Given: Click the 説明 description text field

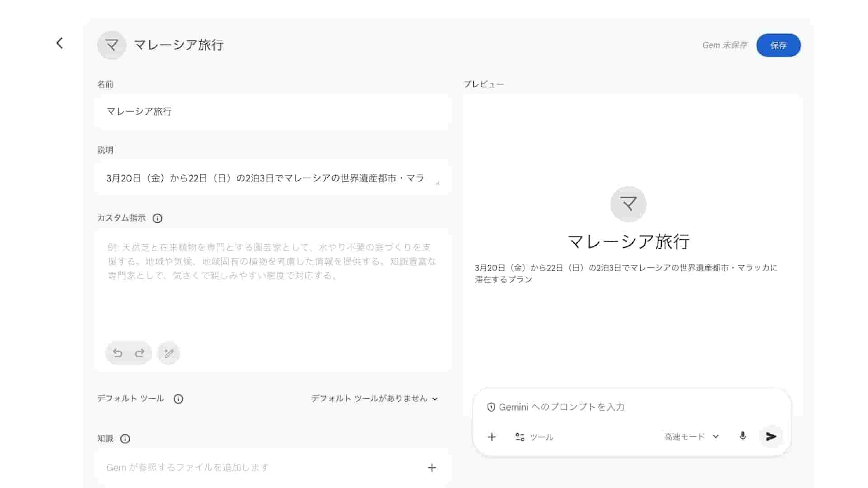Looking at the screenshot, I should point(266,178).
